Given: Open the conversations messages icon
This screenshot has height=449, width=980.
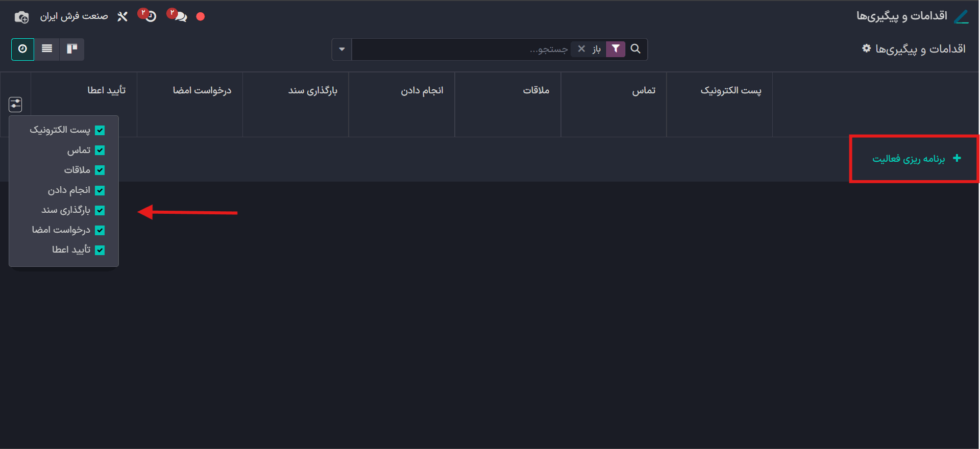Looking at the screenshot, I should [179, 16].
